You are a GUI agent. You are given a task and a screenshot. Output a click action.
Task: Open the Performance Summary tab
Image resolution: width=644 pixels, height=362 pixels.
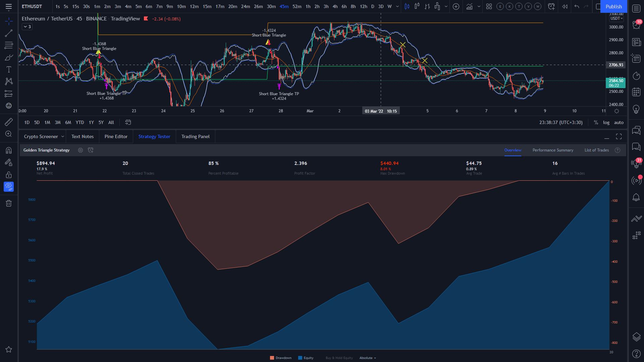click(553, 150)
